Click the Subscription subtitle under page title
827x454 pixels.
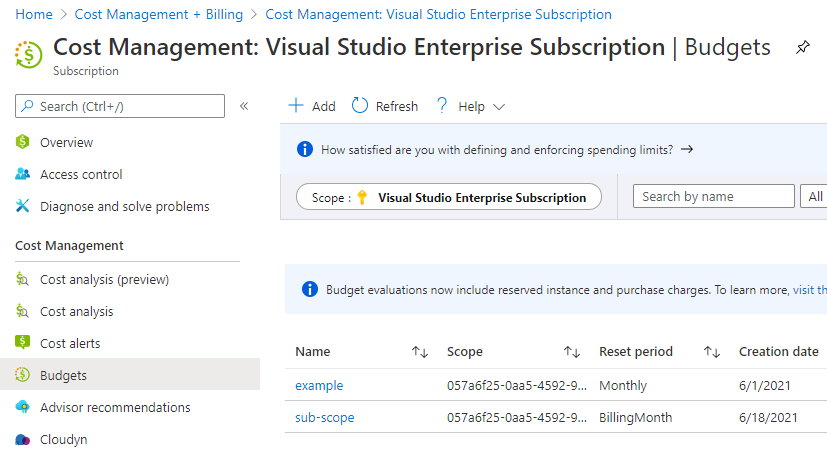click(x=85, y=71)
